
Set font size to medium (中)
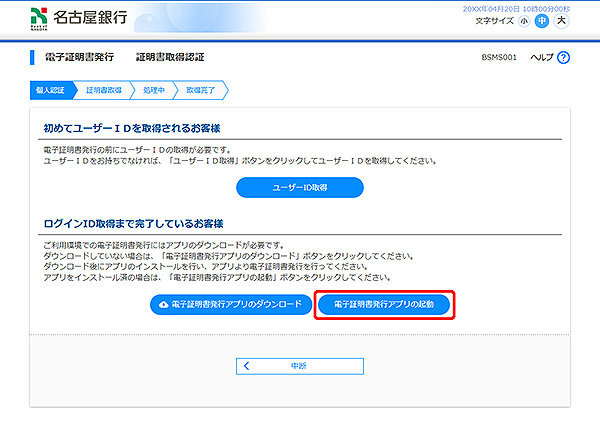tap(541, 20)
